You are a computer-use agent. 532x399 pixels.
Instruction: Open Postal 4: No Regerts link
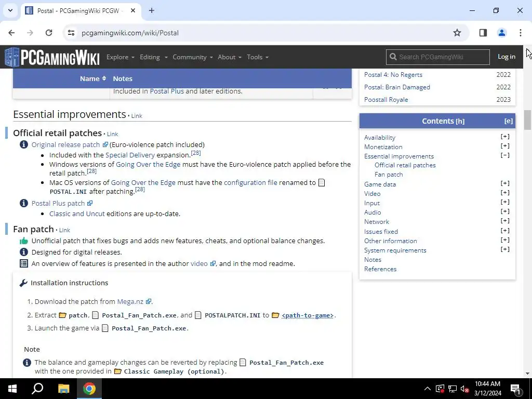393,75
